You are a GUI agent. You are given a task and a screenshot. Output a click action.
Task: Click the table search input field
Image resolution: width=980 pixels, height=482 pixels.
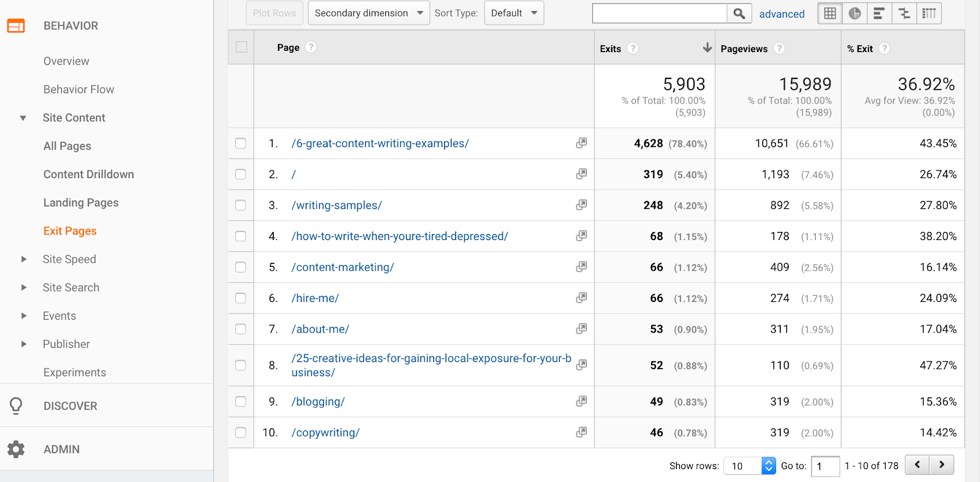pos(660,13)
